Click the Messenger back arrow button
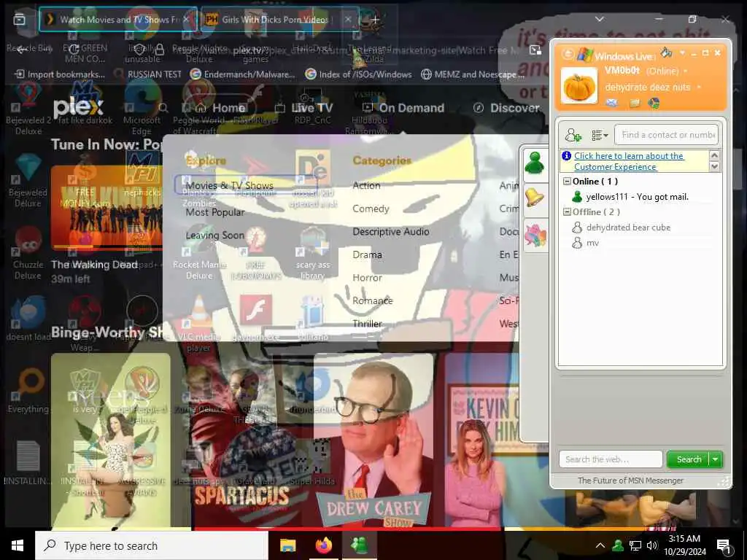 tap(568, 54)
